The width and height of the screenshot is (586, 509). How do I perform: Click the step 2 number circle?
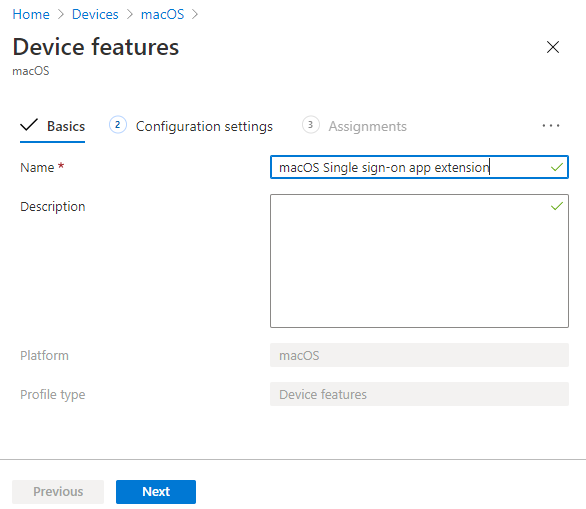pos(118,125)
